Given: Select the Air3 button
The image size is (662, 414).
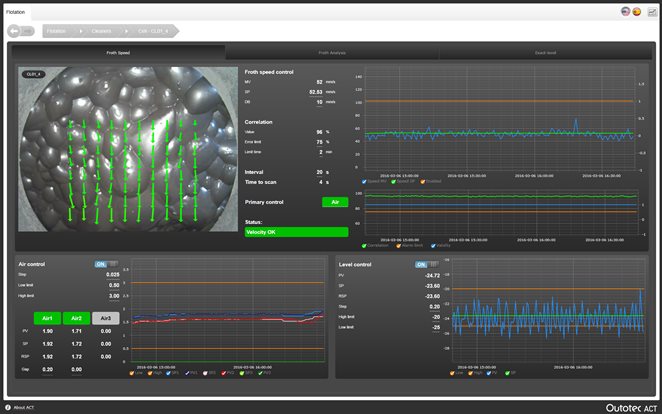Looking at the screenshot, I should click(106, 318).
